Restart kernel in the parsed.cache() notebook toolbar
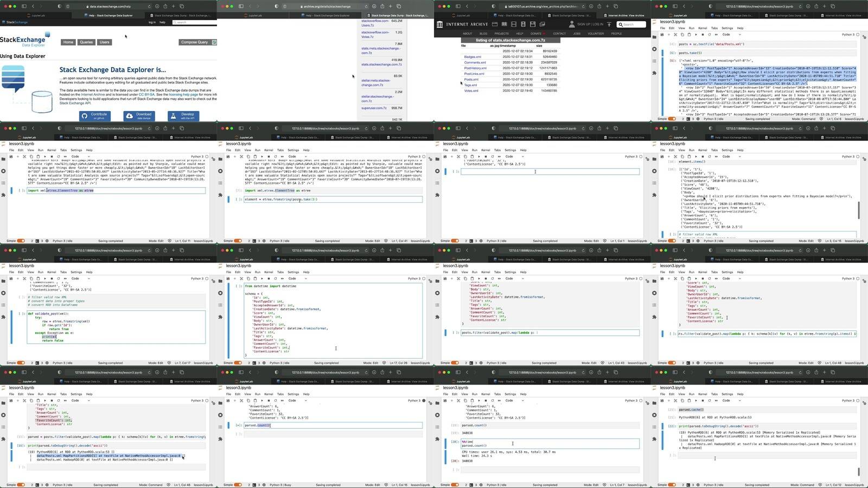This screenshot has height=488, width=868. (x=709, y=401)
